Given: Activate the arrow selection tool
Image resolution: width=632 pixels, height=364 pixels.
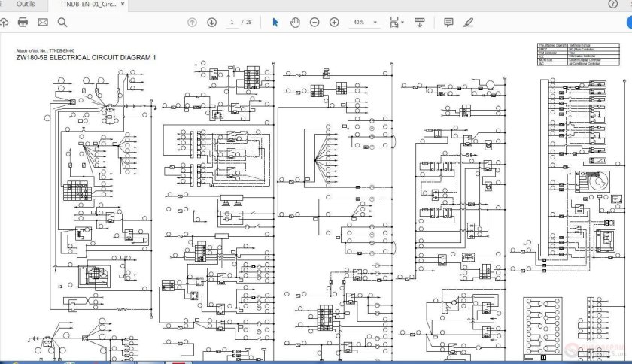Looking at the screenshot, I should [275, 23].
